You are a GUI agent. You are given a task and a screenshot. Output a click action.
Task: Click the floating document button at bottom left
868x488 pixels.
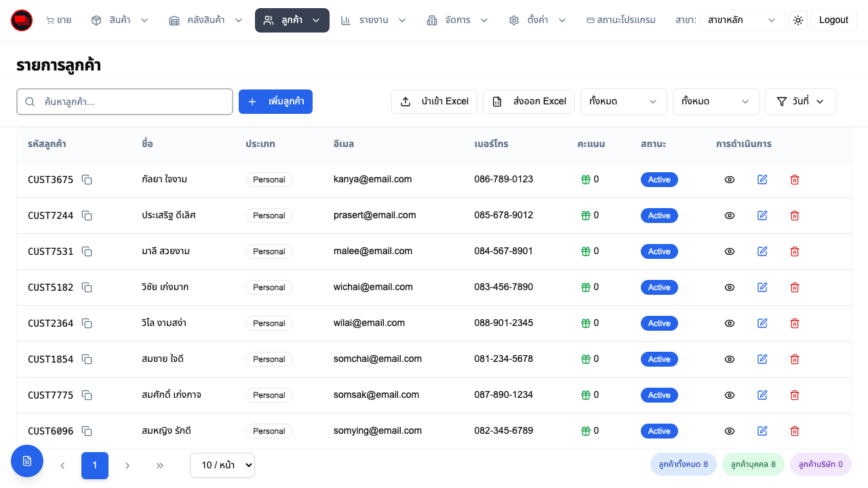(x=27, y=461)
